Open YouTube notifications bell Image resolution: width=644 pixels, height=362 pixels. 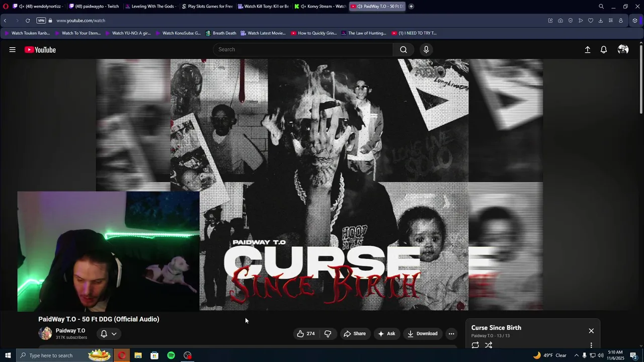[604, 49]
